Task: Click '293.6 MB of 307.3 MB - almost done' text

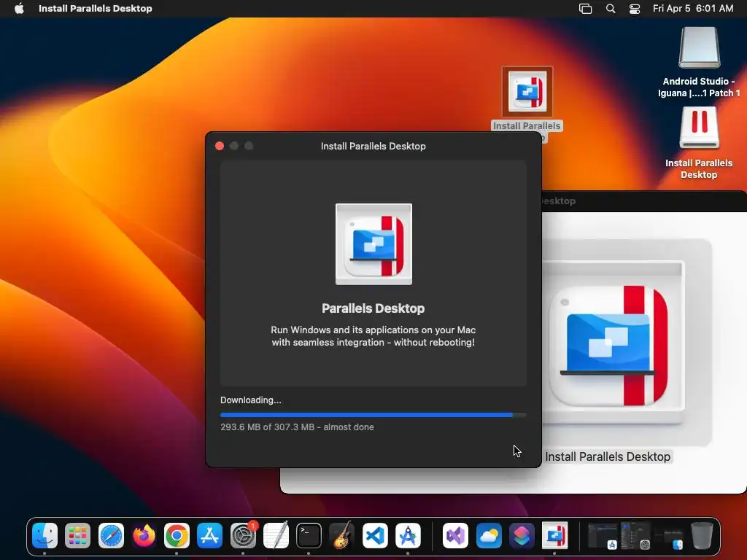Action: 297,427
